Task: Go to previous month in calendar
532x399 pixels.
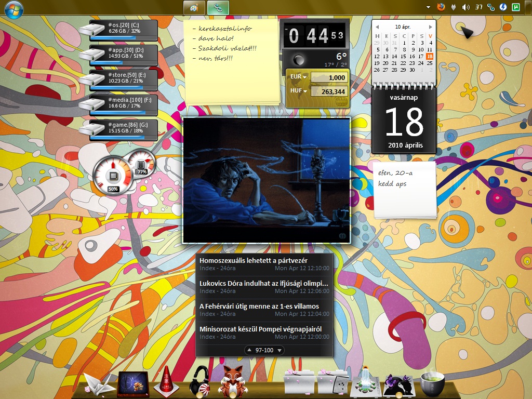Action: 377,27
